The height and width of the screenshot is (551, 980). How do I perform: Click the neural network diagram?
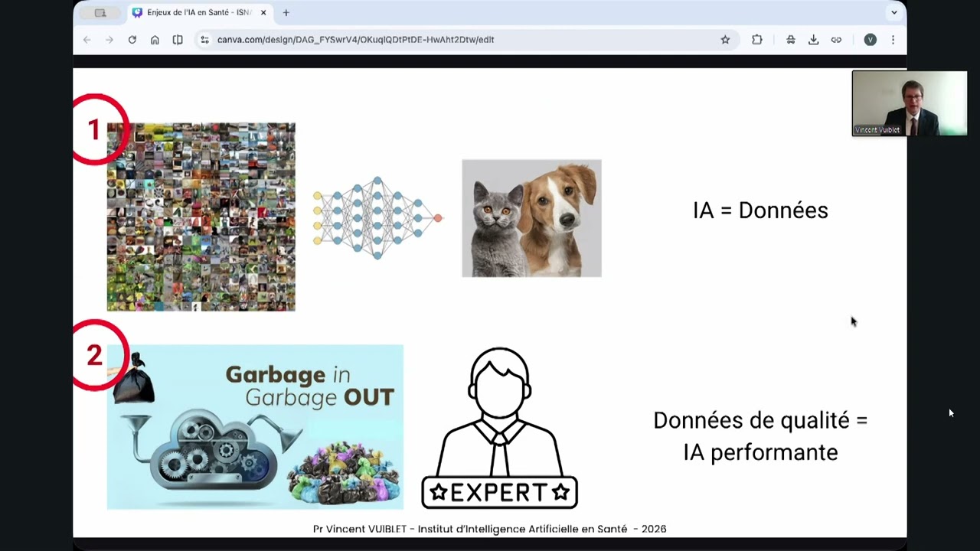coord(377,218)
